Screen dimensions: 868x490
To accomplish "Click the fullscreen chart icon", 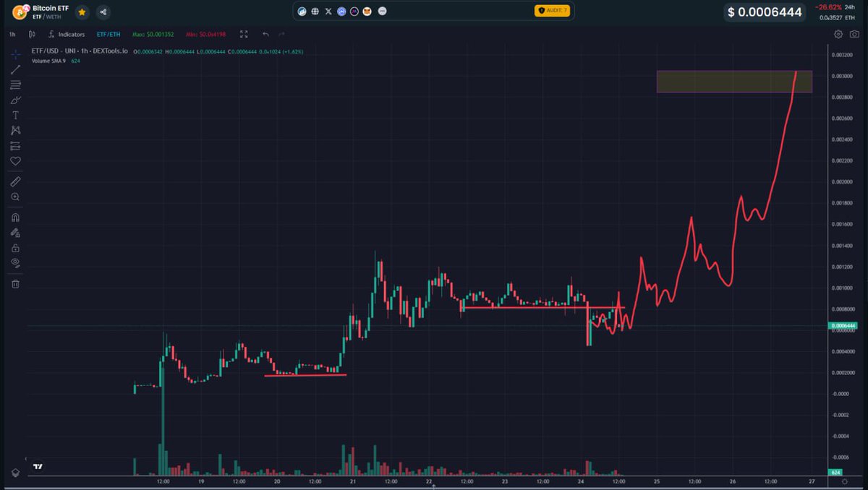I will (x=244, y=34).
